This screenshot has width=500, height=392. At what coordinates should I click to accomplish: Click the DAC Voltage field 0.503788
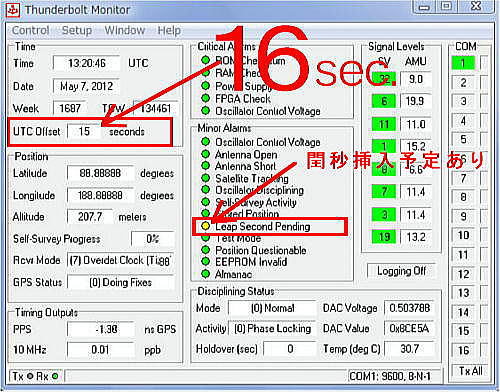409,308
